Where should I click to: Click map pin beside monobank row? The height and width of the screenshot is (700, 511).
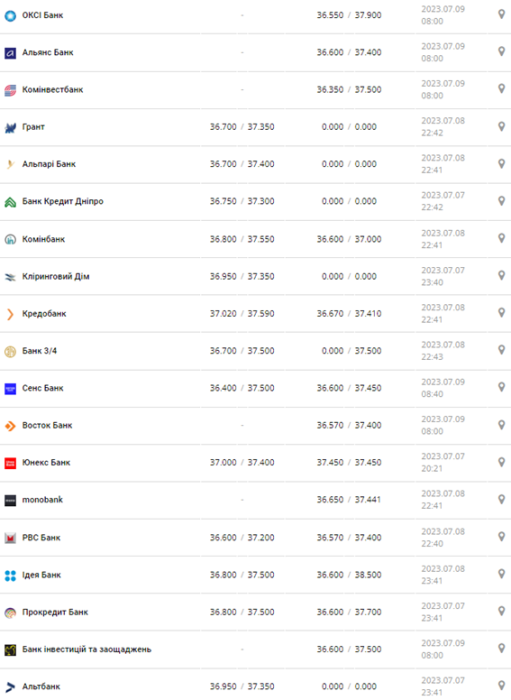[501, 499]
